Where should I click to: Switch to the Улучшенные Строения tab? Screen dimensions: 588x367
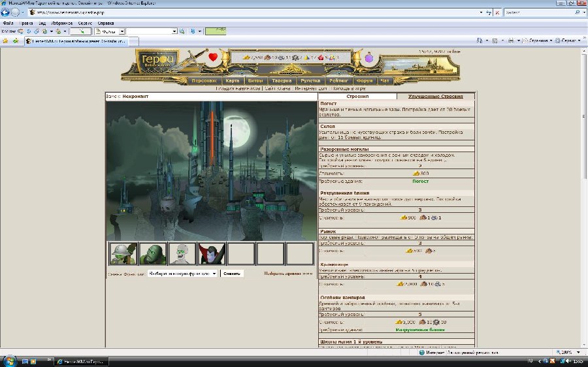click(435, 97)
